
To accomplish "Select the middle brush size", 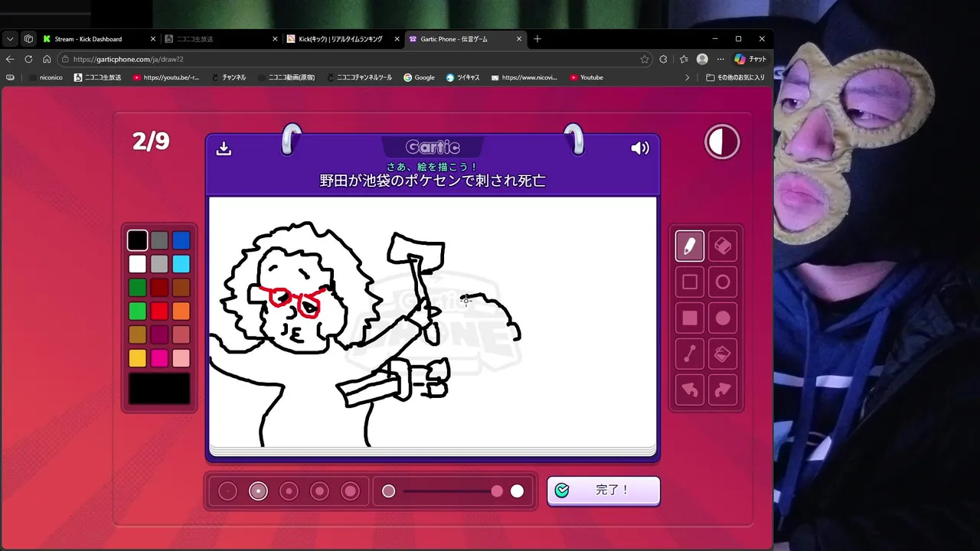I will pyautogui.click(x=289, y=491).
